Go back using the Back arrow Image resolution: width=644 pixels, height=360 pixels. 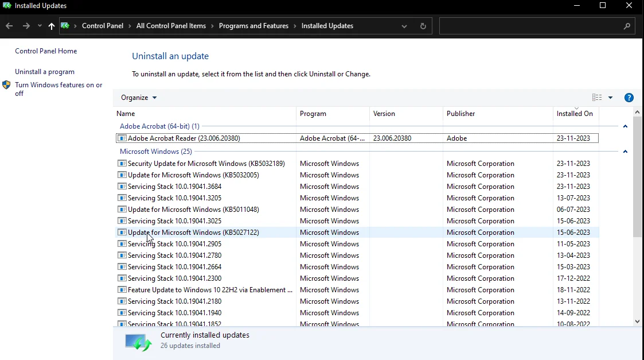pyautogui.click(x=9, y=26)
